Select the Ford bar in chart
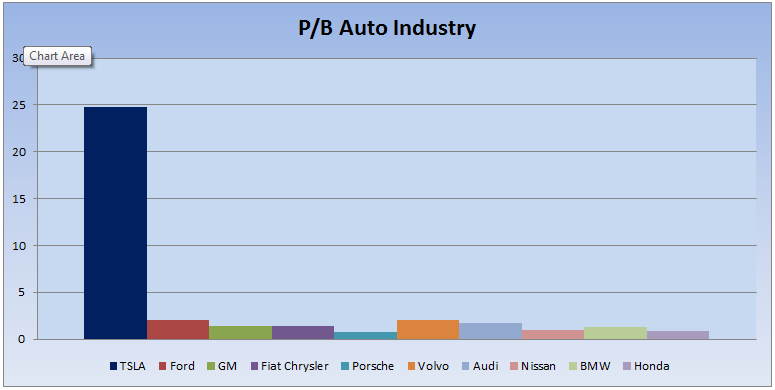Image resolution: width=775 pixels, height=390 pixels. click(x=178, y=330)
